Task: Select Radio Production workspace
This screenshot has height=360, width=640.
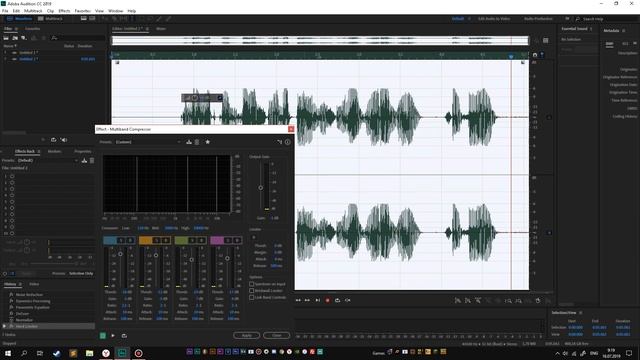Action: coord(538,19)
